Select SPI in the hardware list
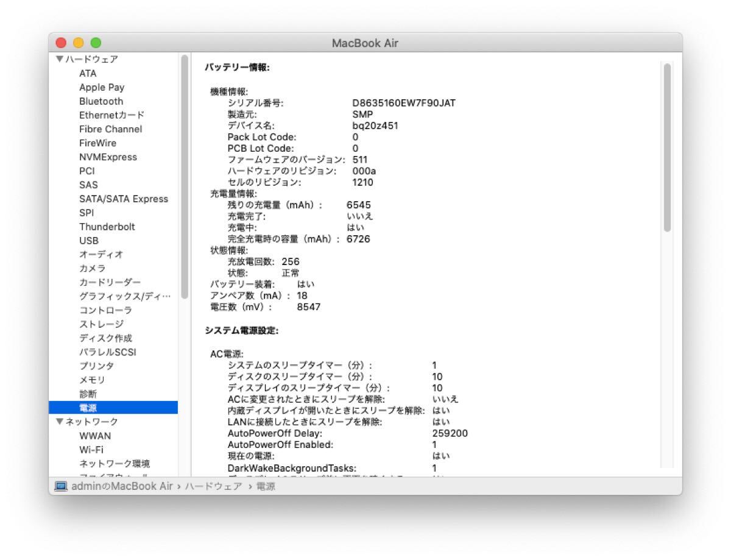The width and height of the screenshot is (731, 560). (87, 213)
